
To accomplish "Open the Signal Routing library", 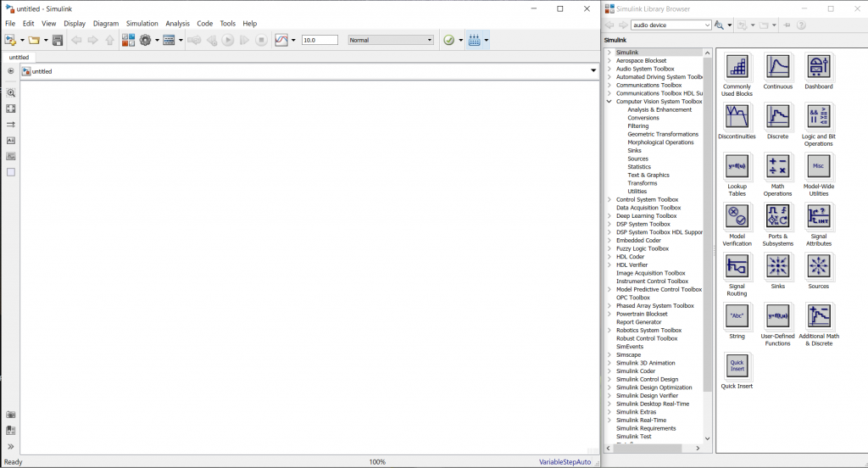I will (x=737, y=266).
